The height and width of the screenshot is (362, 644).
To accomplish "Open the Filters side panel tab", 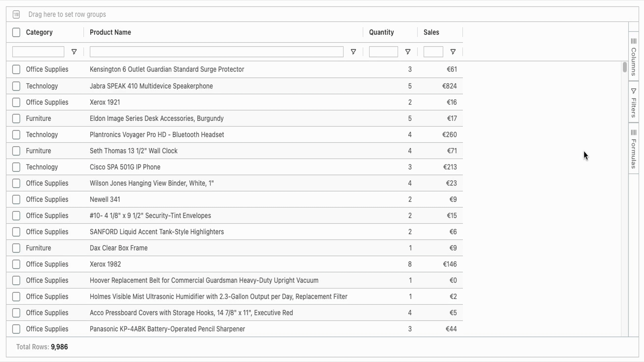I will 634,107.
